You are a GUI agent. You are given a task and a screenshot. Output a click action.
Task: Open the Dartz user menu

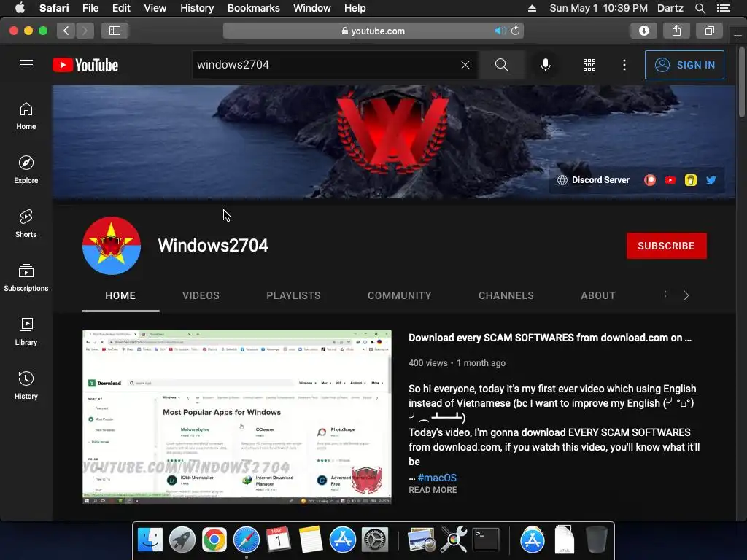(x=670, y=8)
